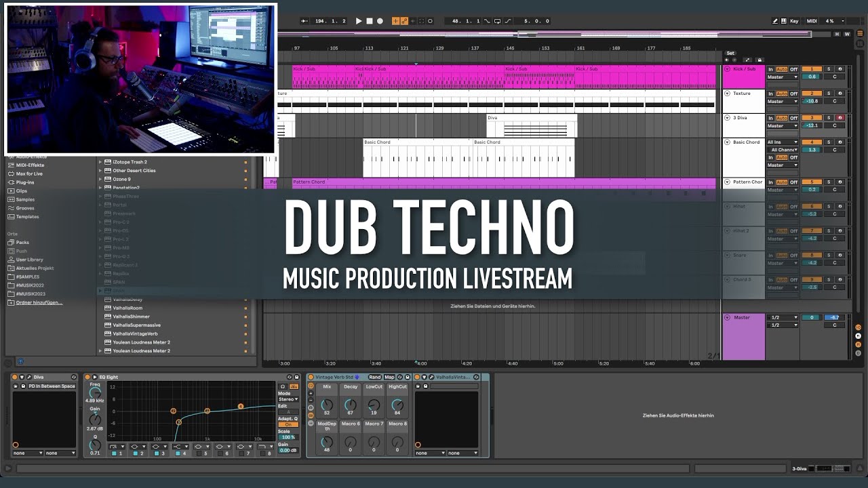This screenshot has height=488, width=868.
Task: Toggle the Session Record circle button
Action: (x=430, y=21)
